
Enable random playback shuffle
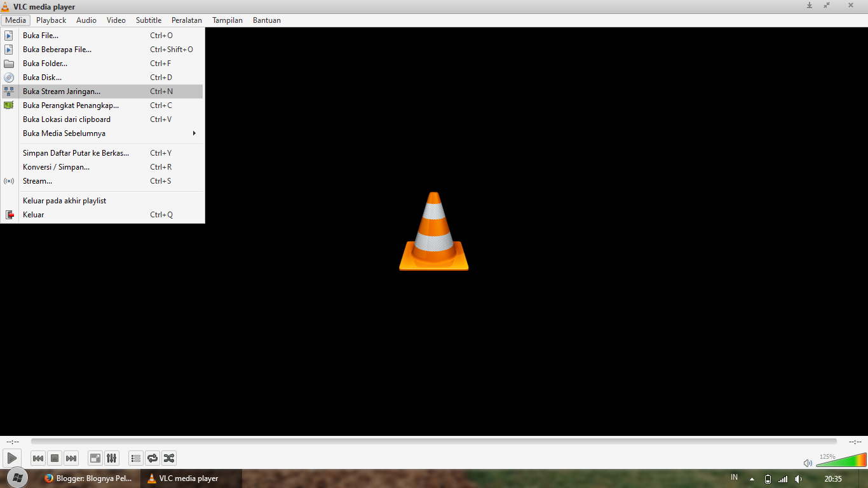(x=169, y=457)
